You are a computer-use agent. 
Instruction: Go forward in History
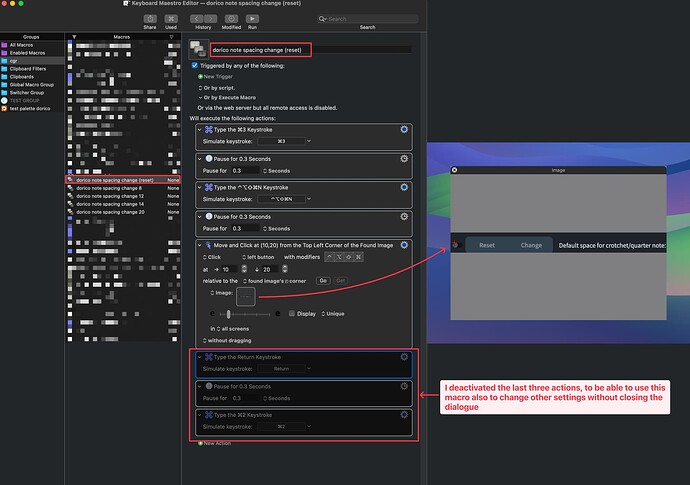[210, 19]
